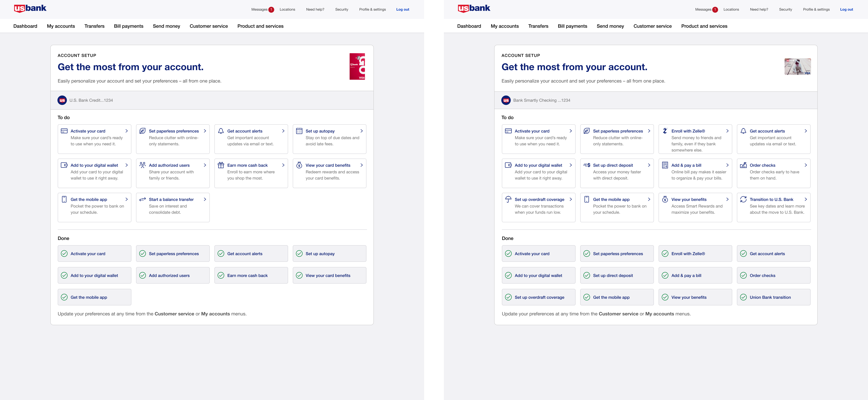Click card icon of To do 'Activate your card' on credit card page

tap(64, 131)
